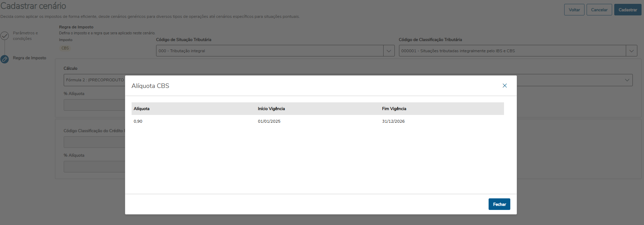This screenshot has width=644, height=225.
Task: Select the 0,90 alíquota value in the row
Action: 138,121
